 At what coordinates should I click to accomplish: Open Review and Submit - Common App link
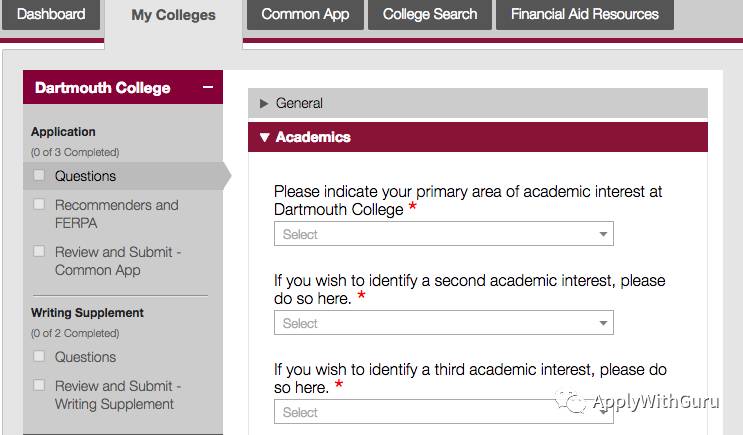pyautogui.click(x=118, y=261)
